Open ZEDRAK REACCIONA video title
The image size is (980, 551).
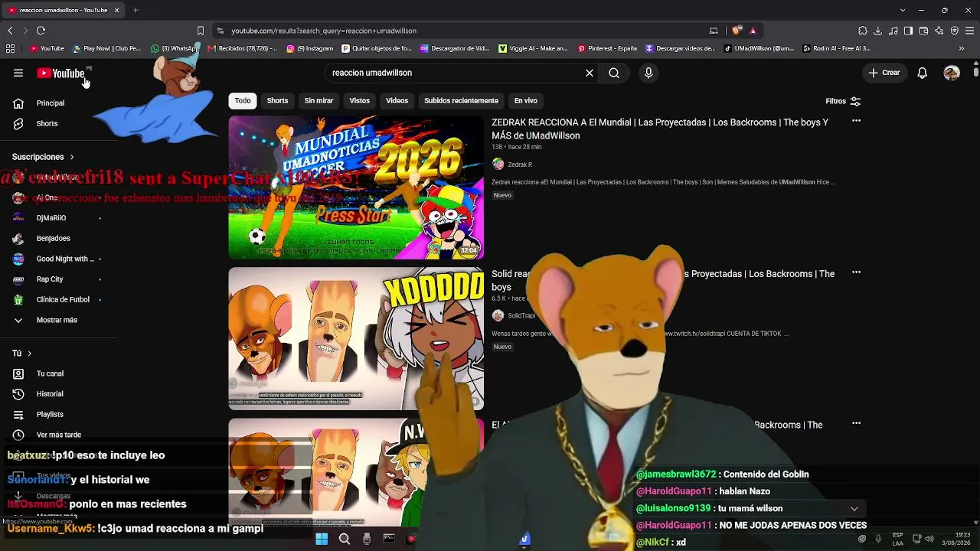(x=660, y=129)
